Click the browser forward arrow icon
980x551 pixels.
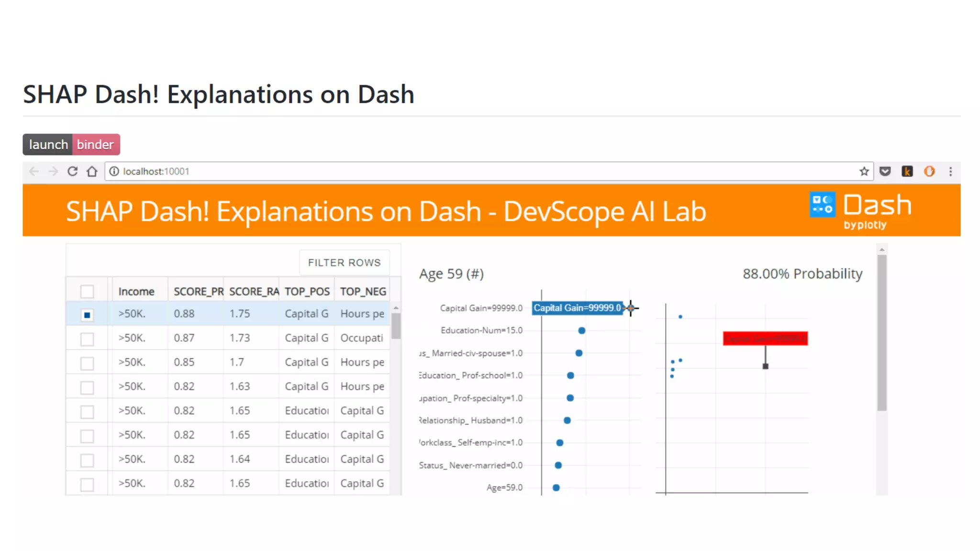(x=53, y=171)
